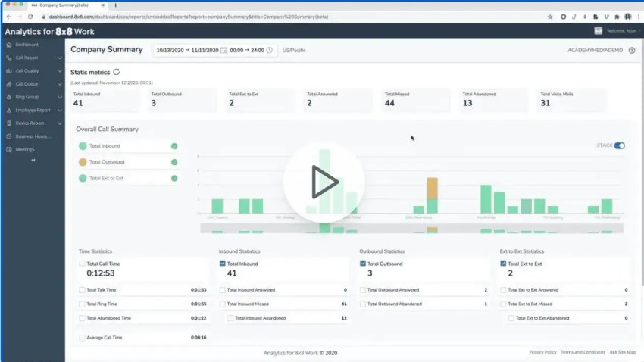Refresh static metrics
The image size is (644, 362).
coord(117,72)
